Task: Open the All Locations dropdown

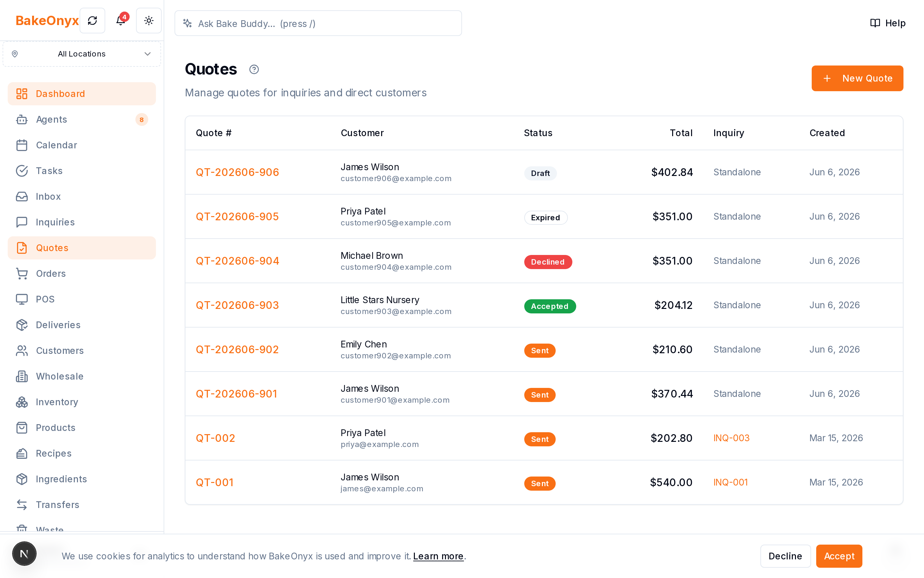Action: [x=82, y=54]
